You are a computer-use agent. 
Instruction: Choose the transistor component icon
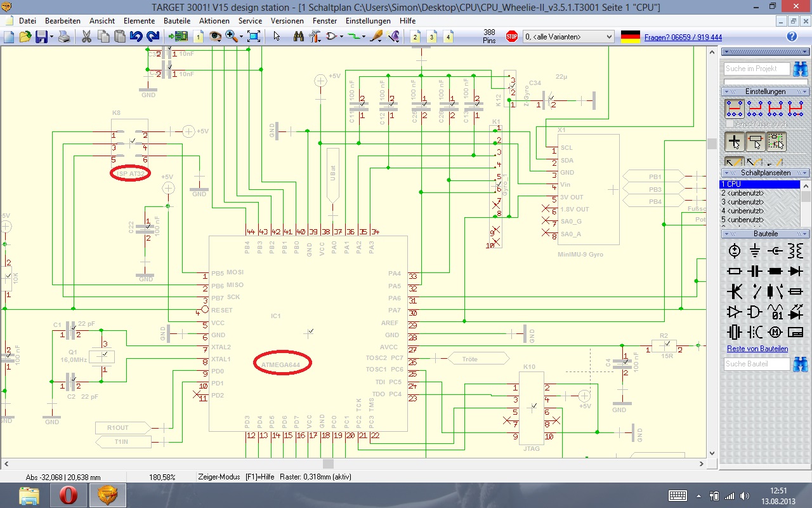pos(735,291)
